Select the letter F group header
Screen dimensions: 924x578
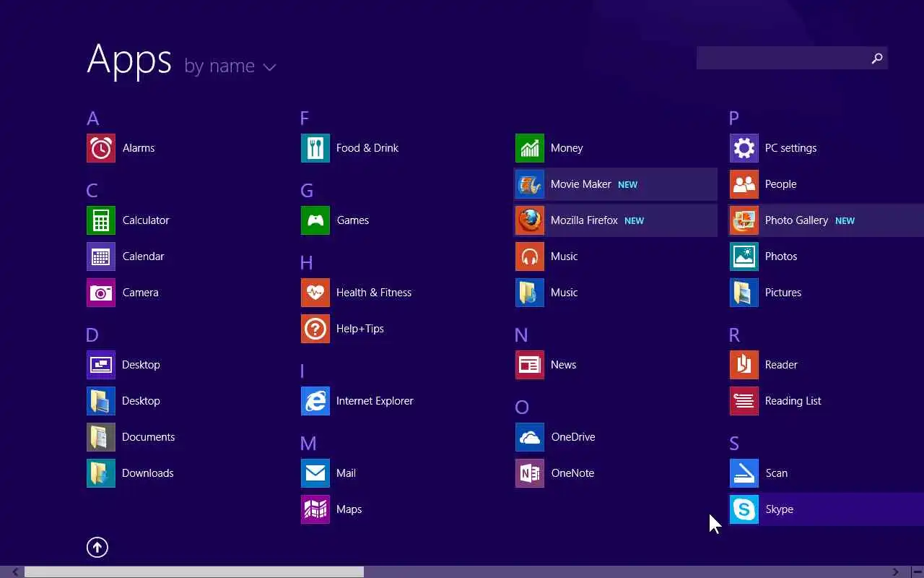click(x=305, y=118)
